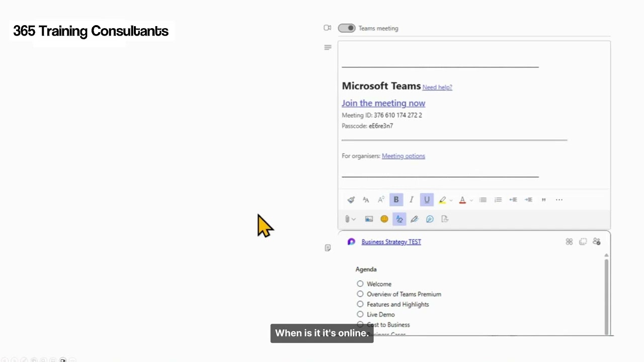Screen dimensions: 644x362
Task: Click the Loop logo beside Business Strategy
Action: click(351, 242)
